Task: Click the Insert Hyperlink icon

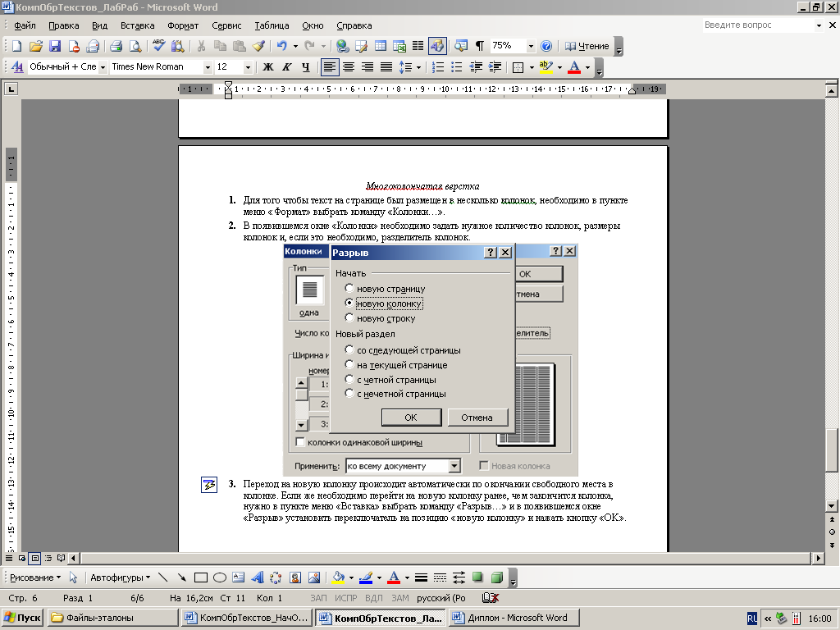Action: [342, 46]
